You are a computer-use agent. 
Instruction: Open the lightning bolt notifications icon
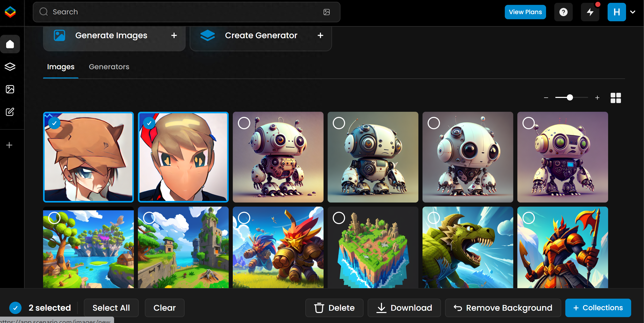[590, 12]
